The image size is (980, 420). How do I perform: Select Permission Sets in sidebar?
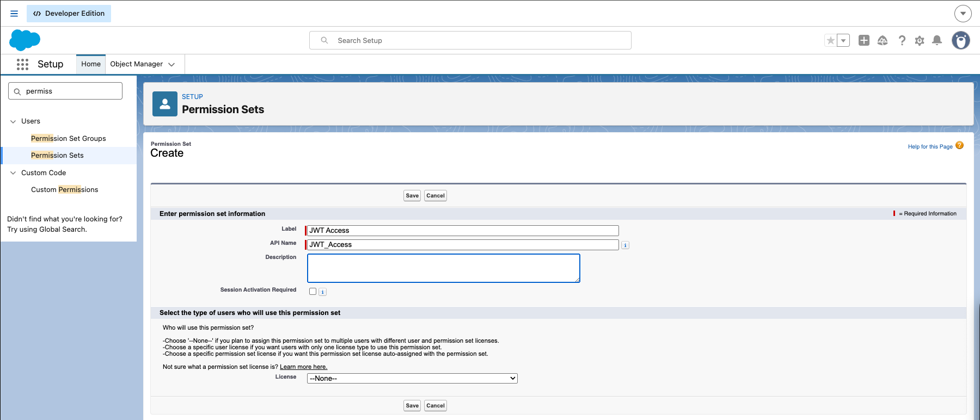(x=57, y=156)
